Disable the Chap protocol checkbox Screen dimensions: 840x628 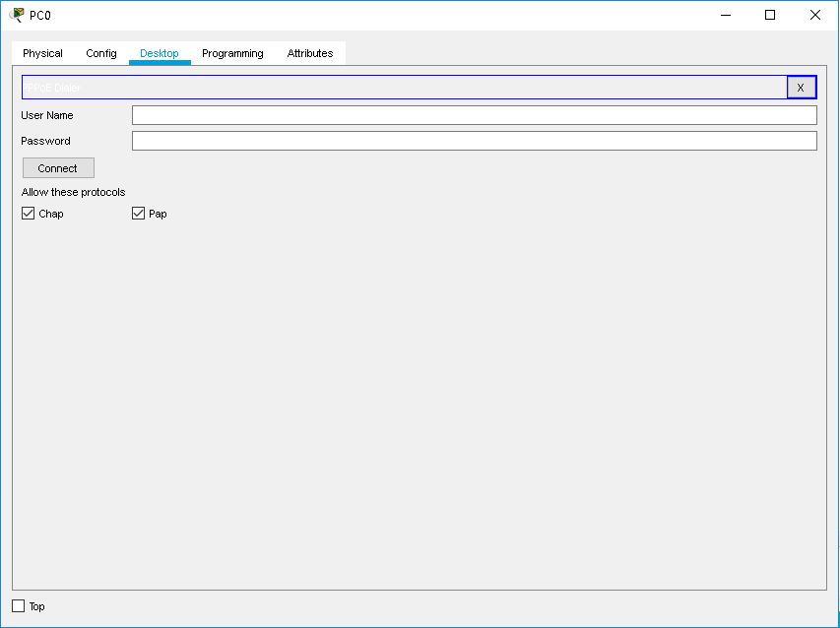28,213
